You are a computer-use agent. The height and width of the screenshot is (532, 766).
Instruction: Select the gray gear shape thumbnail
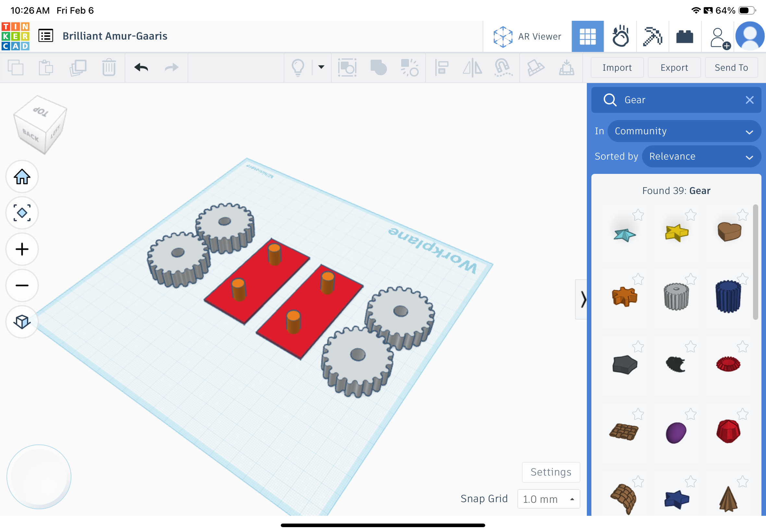tap(676, 297)
